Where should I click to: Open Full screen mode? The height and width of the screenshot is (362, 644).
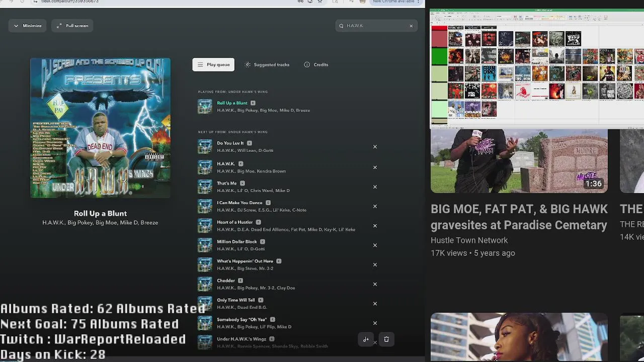point(72,26)
